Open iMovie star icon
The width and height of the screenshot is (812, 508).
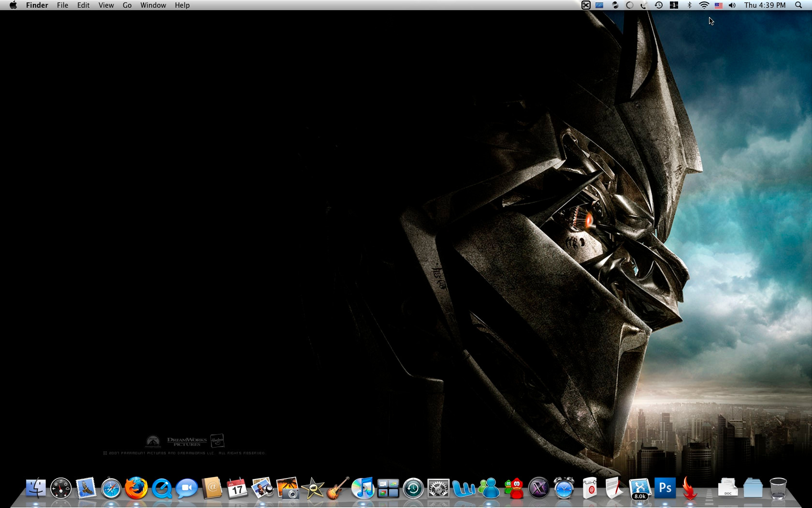point(313,488)
